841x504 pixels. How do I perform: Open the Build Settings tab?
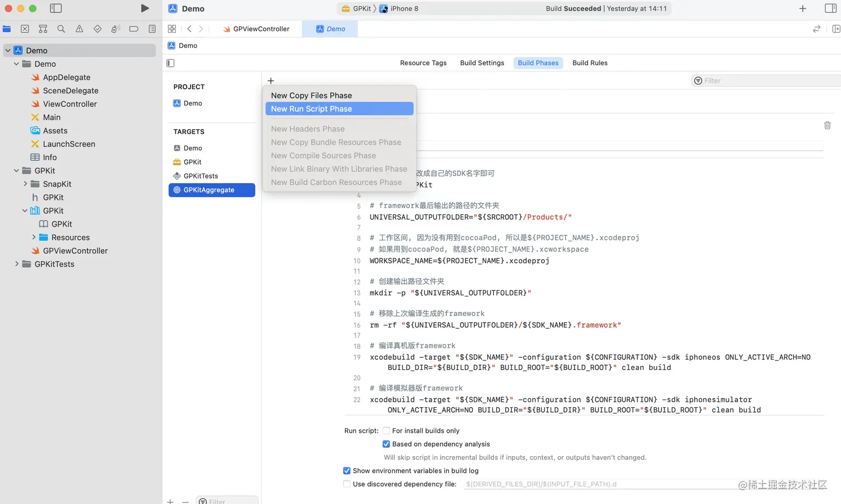click(x=482, y=63)
